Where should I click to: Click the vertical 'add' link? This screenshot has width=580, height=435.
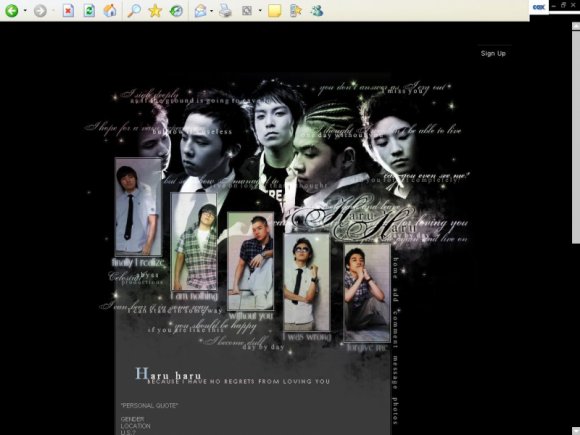395,296
